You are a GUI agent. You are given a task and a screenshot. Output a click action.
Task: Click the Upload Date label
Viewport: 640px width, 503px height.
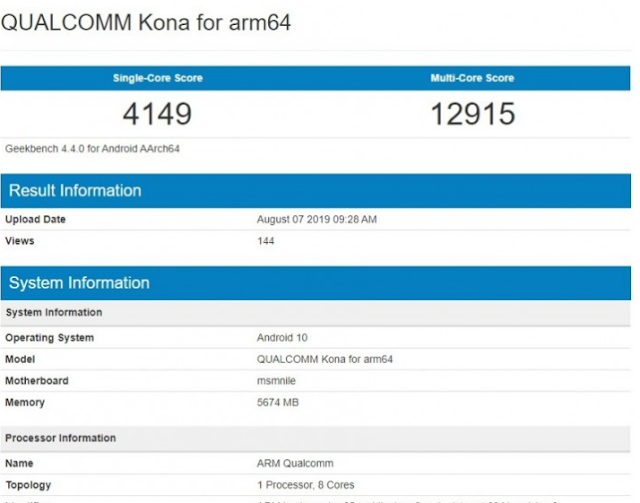[x=35, y=219]
